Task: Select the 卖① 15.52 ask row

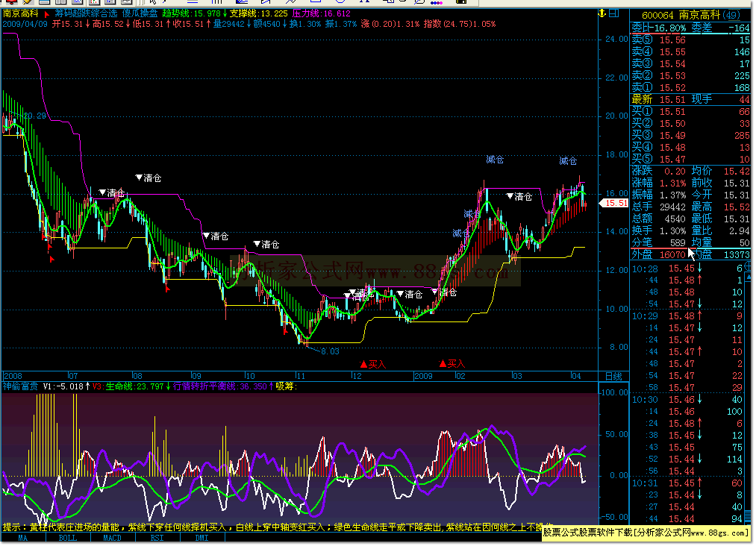Action: point(690,88)
